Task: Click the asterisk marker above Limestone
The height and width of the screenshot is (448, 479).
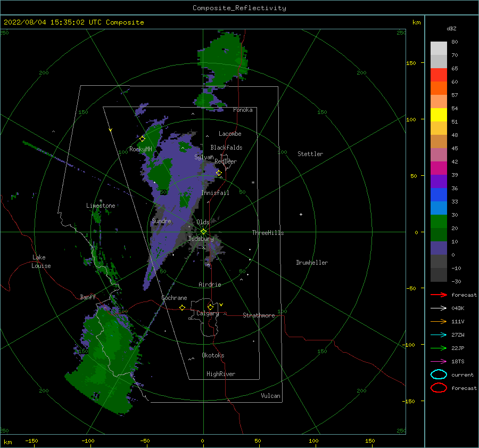Action: click(101, 201)
